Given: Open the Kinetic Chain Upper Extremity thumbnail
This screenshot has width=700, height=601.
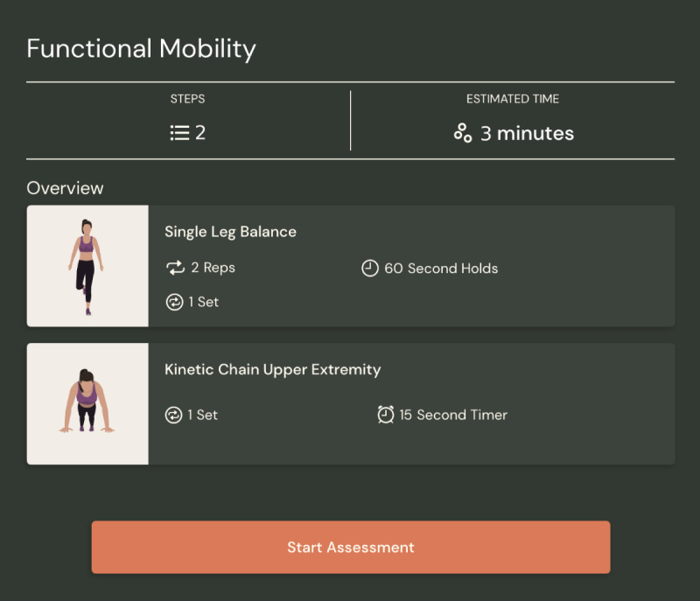Looking at the screenshot, I should tap(87, 404).
